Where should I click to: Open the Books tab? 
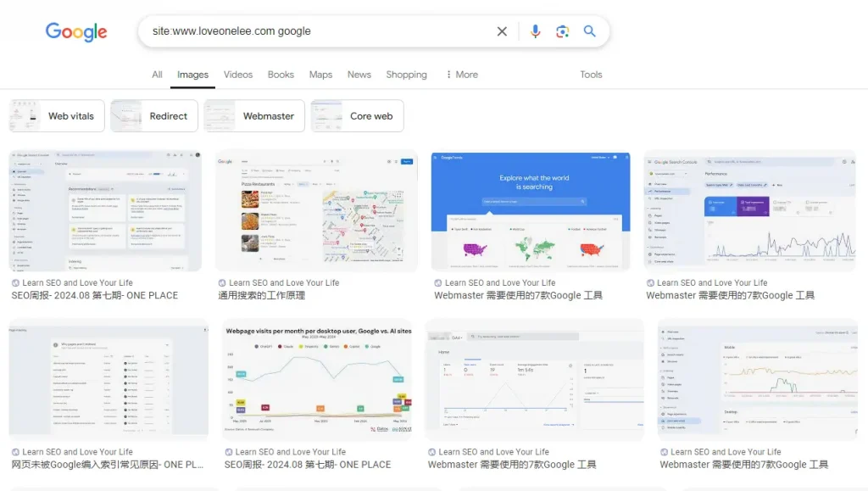tap(281, 75)
